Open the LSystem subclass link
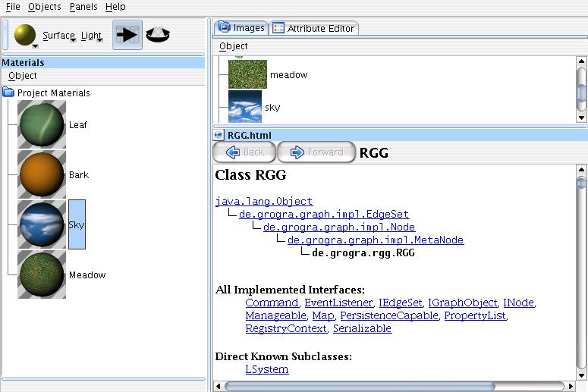588x392 pixels. point(267,369)
